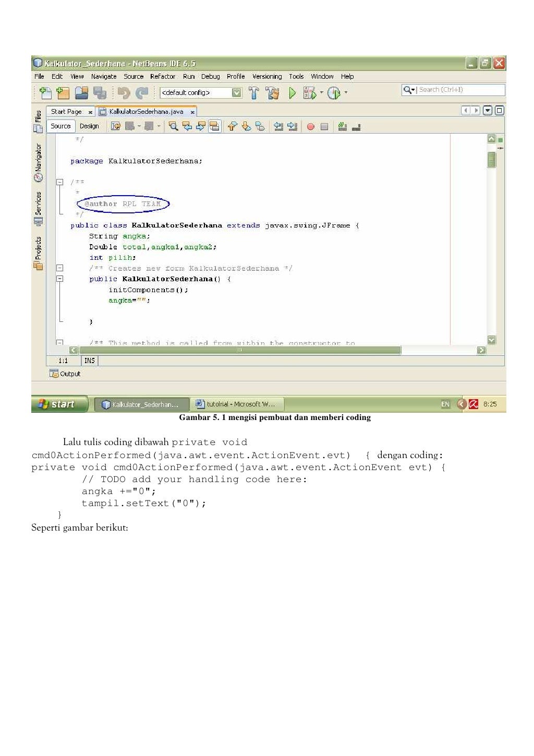
Task: Open the Projects side panel
Action: (x=38, y=253)
